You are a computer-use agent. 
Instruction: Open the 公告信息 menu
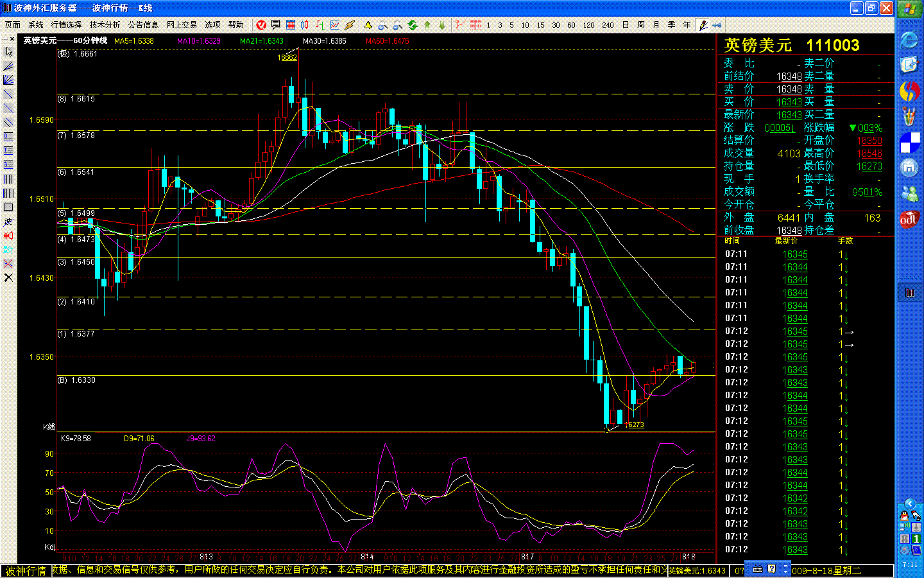tap(143, 25)
